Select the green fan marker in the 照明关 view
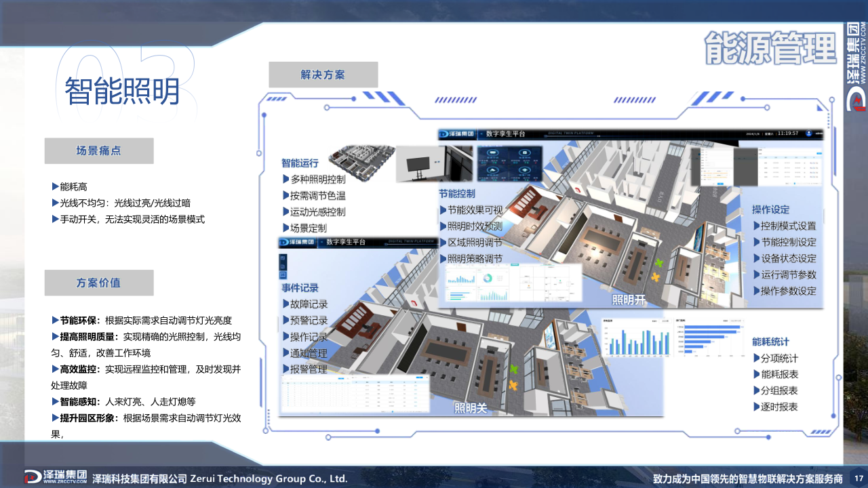 (514, 369)
